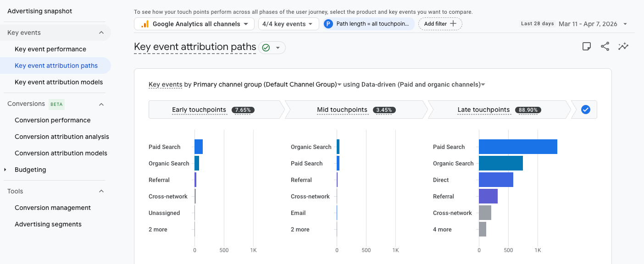Open the Conversion performance report
Screen dimensions: 644x264
(x=52, y=120)
